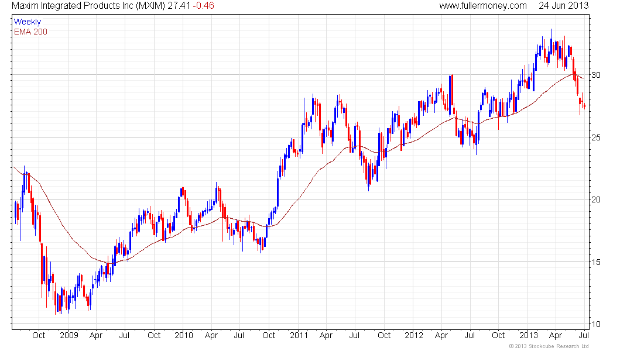Click the final Jul label at axis end
The width and height of the screenshot is (644, 351).
pos(584,335)
